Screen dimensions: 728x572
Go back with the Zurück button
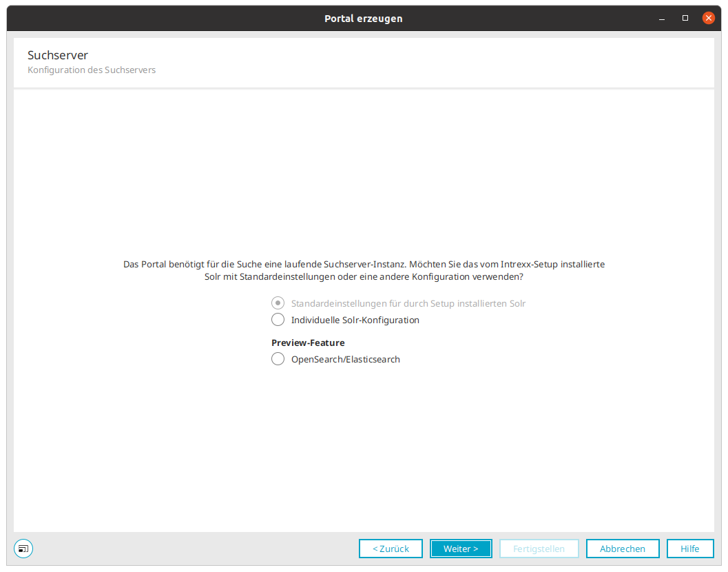(x=391, y=549)
